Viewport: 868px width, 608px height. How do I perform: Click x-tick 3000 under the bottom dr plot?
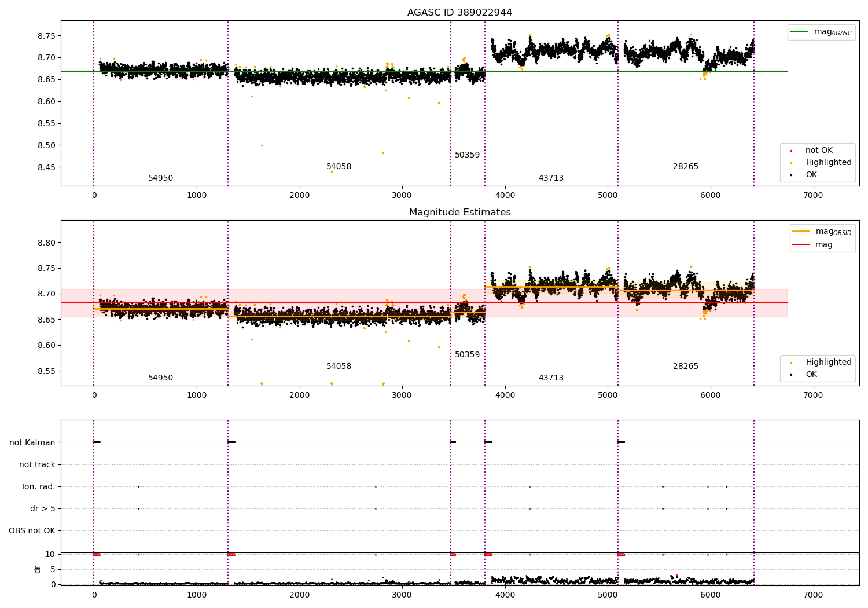click(402, 595)
